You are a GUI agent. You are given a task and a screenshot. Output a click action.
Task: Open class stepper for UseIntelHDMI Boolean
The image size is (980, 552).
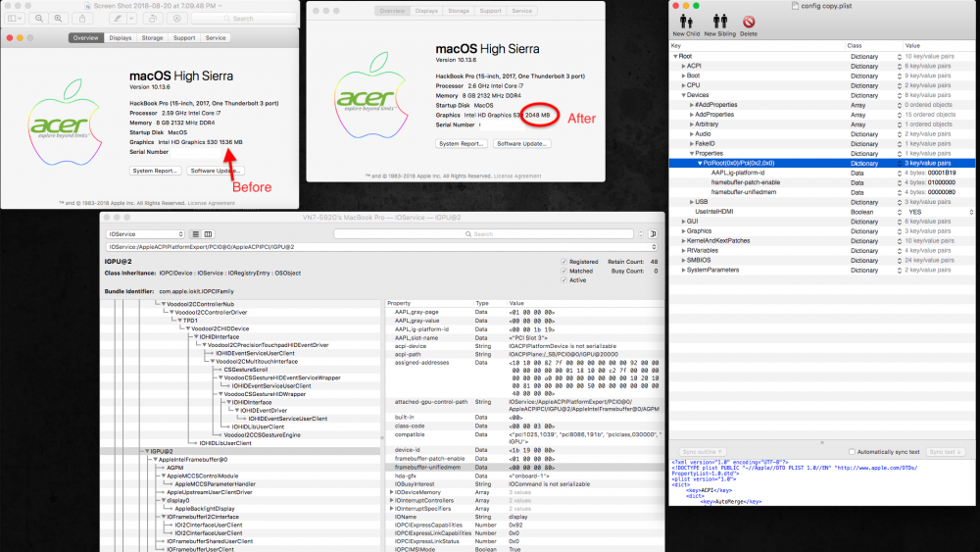[899, 212]
